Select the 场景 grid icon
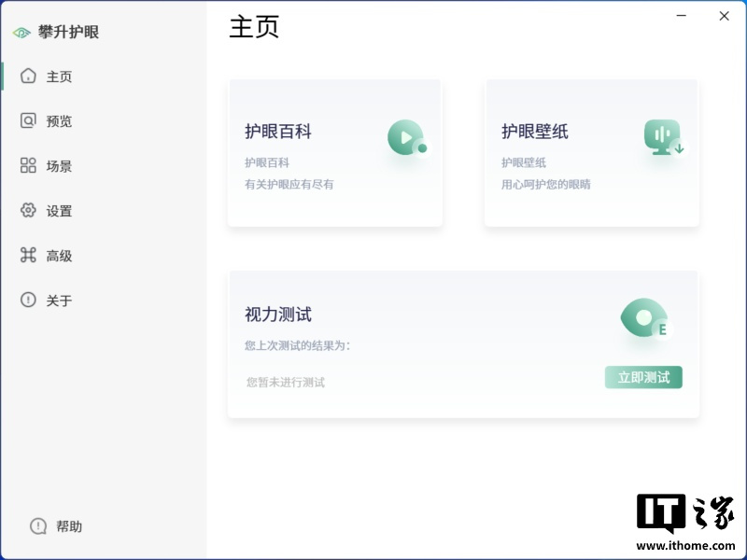747x560 pixels. point(28,166)
